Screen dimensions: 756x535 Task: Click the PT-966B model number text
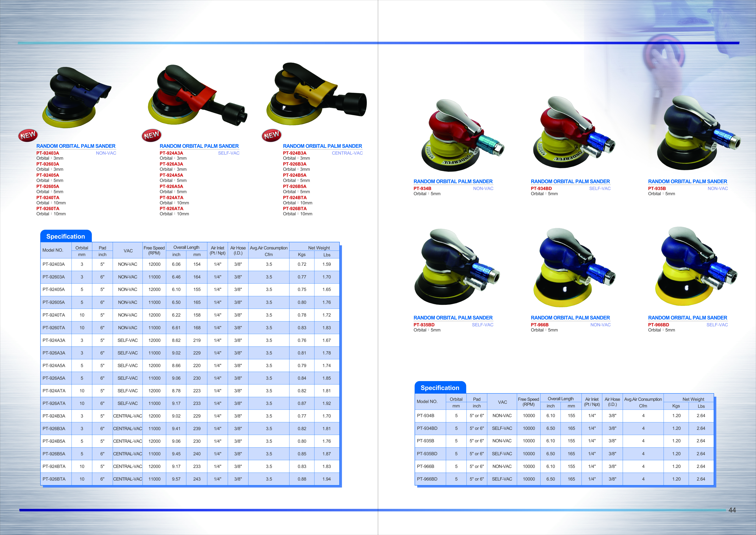tap(539, 325)
